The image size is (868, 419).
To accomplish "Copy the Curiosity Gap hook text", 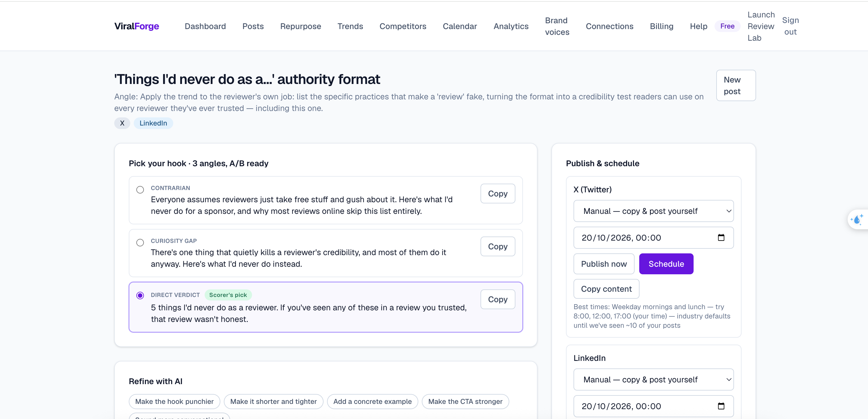I will tap(497, 246).
